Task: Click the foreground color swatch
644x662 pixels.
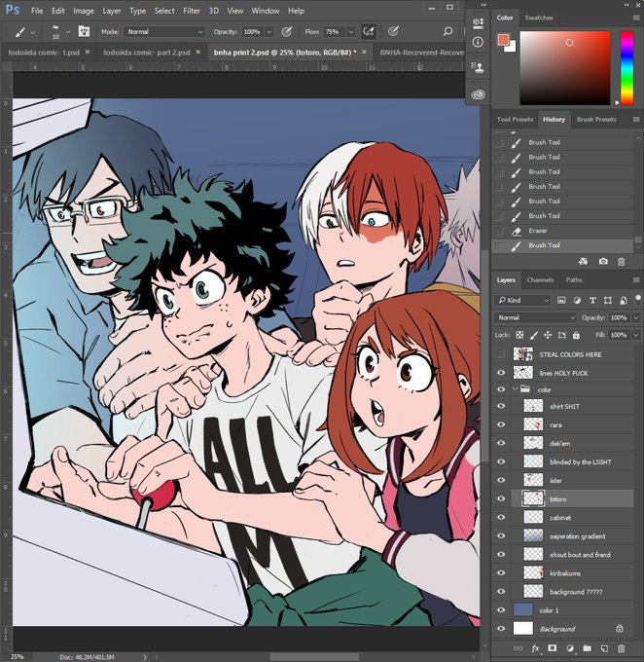Action: (503, 40)
